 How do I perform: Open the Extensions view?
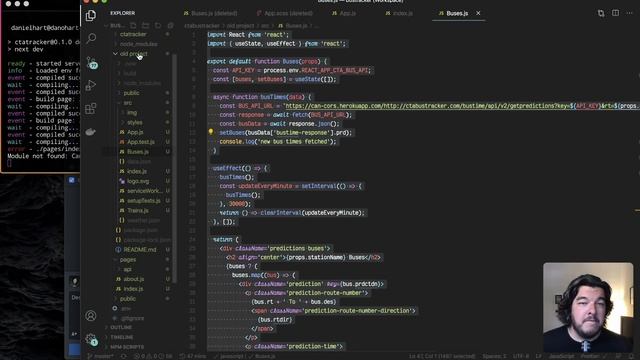coord(91,108)
